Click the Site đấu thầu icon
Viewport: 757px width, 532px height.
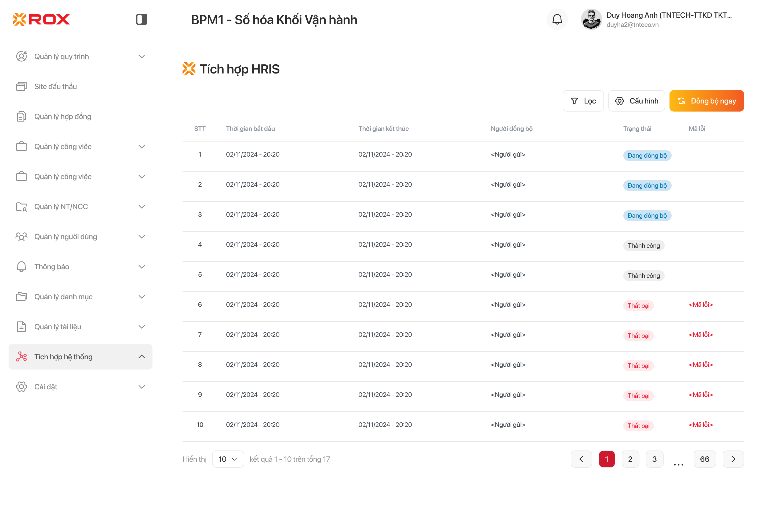(21, 86)
